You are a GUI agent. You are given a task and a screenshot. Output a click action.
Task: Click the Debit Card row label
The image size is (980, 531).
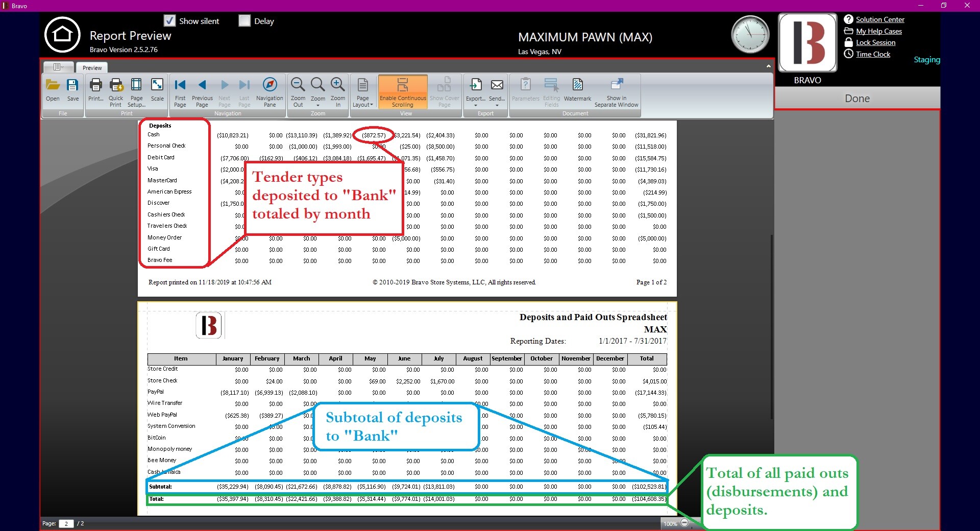pos(161,157)
